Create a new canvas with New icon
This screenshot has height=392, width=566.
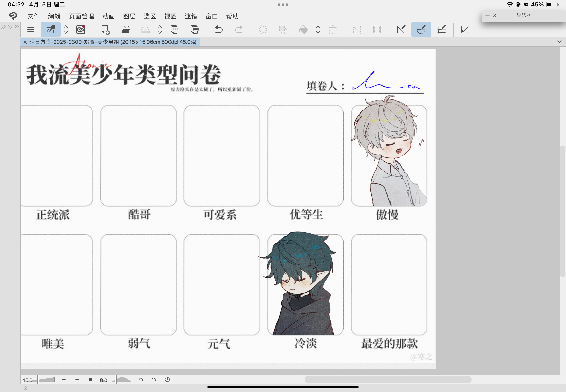(x=105, y=30)
